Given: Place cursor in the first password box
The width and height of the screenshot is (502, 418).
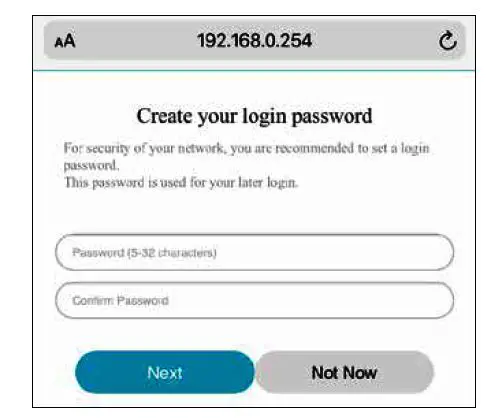Looking at the screenshot, I should pos(254,252).
